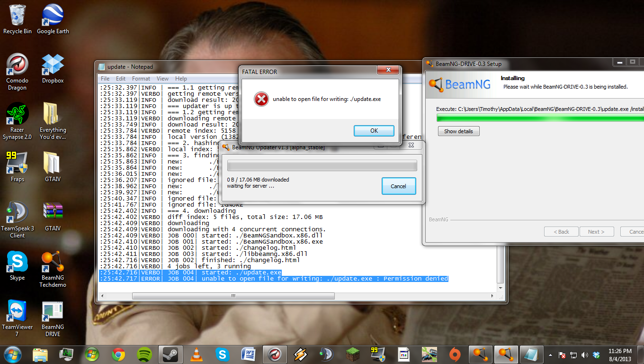
Task: Click 'unable to open file for writing' dialog message
Action: [327, 99]
